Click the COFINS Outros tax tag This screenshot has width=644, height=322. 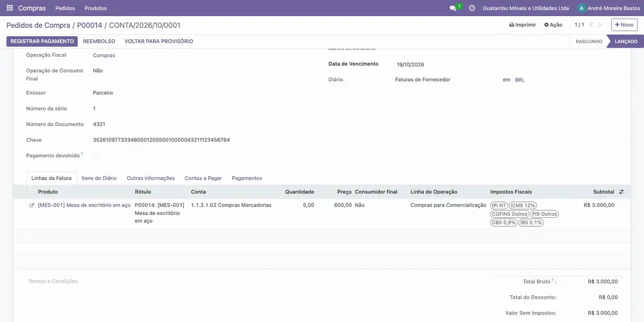point(510,214)
